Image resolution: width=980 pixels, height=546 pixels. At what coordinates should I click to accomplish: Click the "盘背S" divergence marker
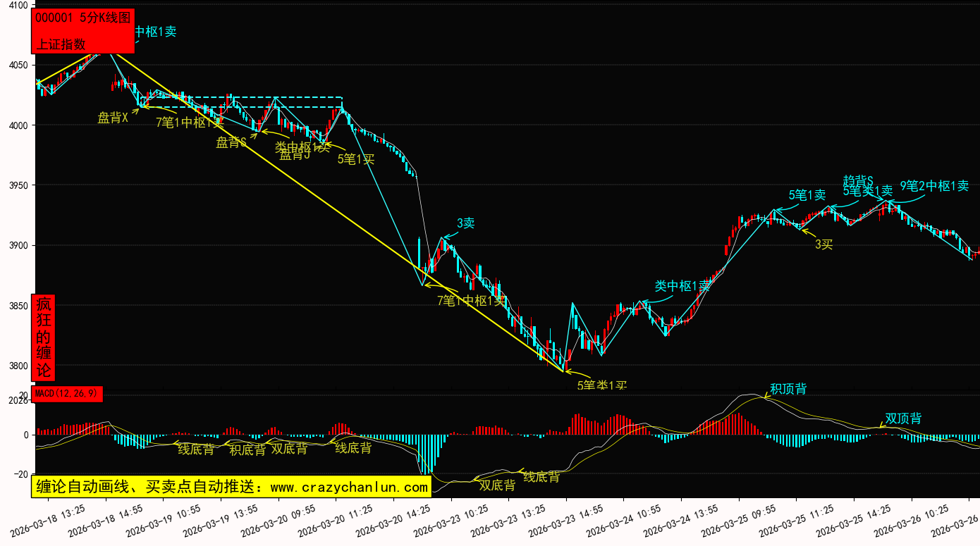[x=231, y=142]
